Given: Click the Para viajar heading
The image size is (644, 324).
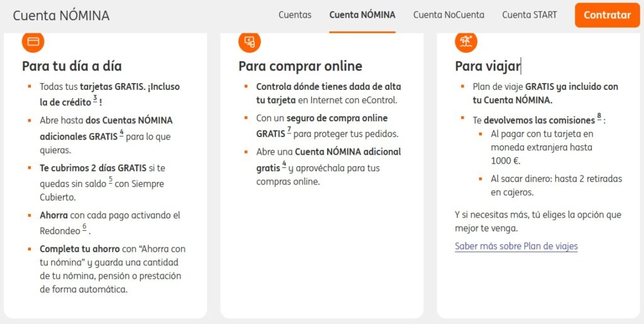Looking at the screenshot, I should (x=487, y=66).
